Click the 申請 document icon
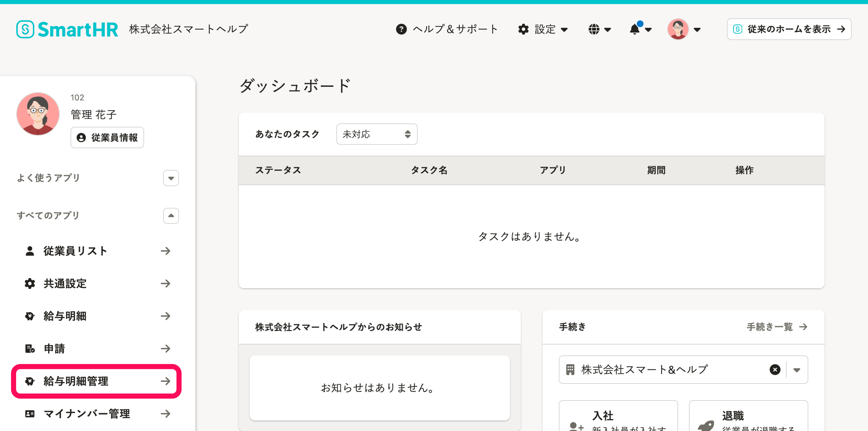This screenshot has width=868, height=431. [x=30, y=348]
